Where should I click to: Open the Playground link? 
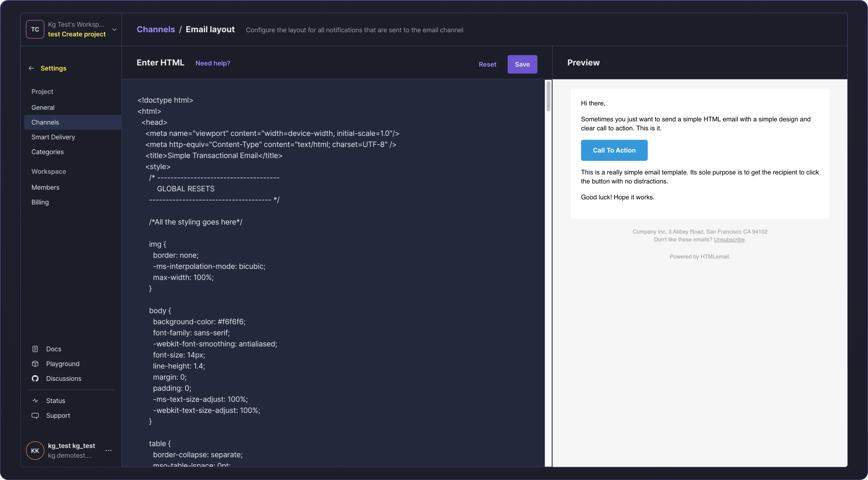click(x=63, y=364)
